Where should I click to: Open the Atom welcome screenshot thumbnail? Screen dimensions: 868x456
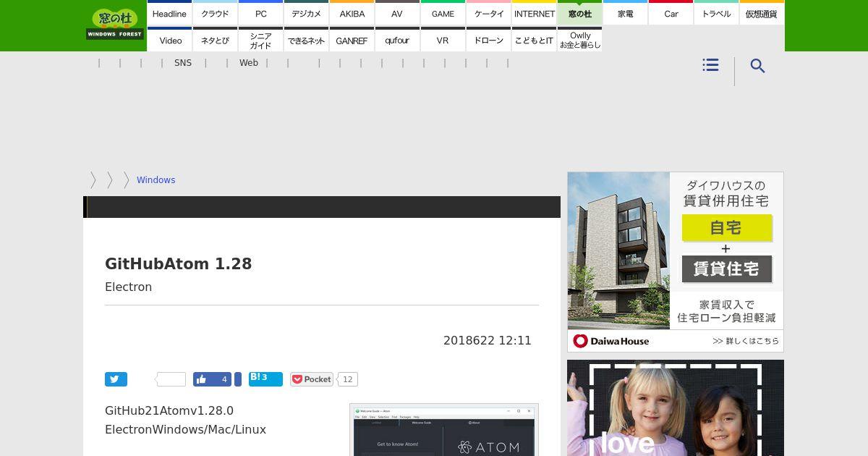pyautogui.click(x=444, y=430)
